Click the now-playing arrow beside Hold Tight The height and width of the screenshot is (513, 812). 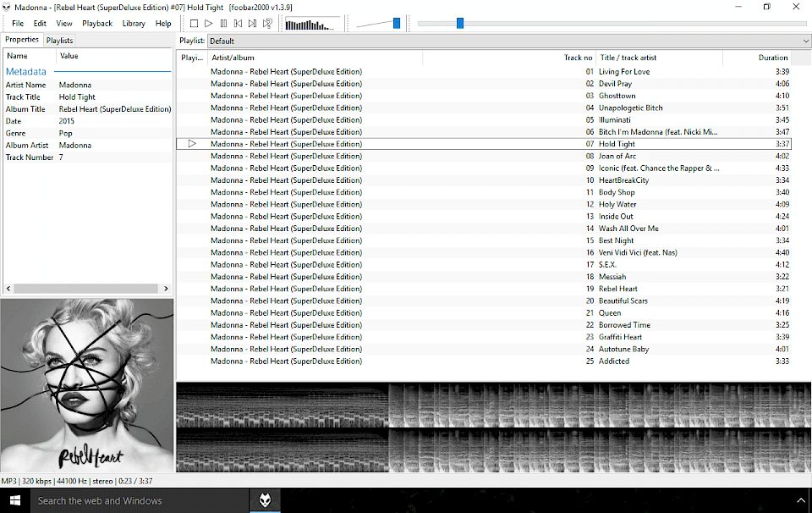192,144
